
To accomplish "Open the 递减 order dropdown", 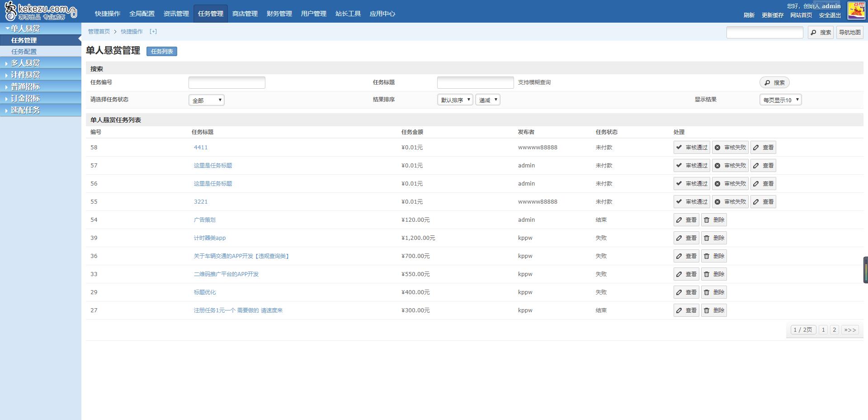I will click(x=487, y=100).
